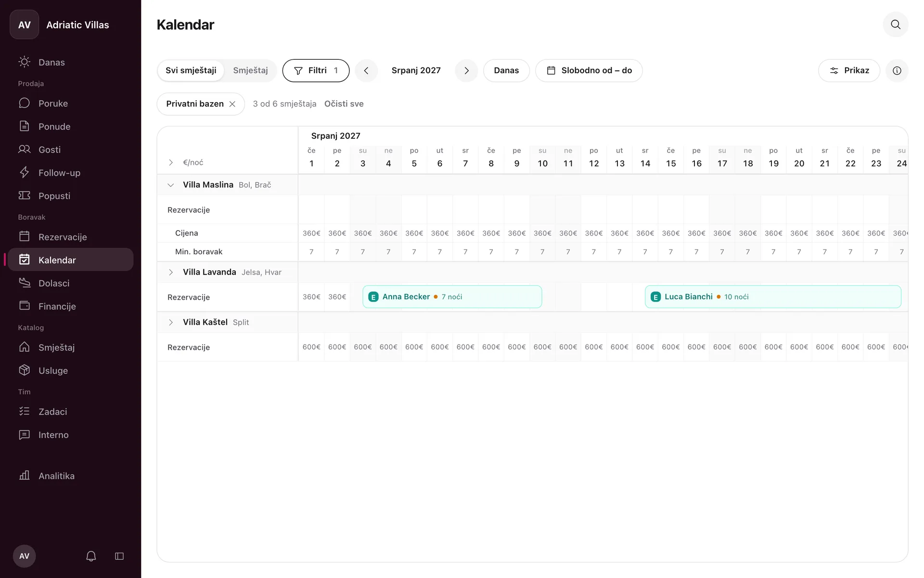Go to the previous month arrow
The width and height of the screenshot is (924, 578).
click(366, 71)
